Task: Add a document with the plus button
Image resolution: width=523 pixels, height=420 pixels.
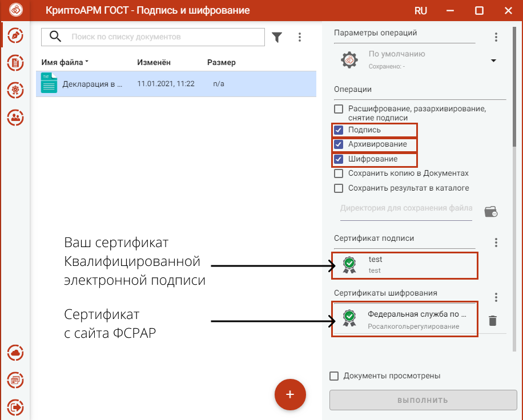Action: 290,394
